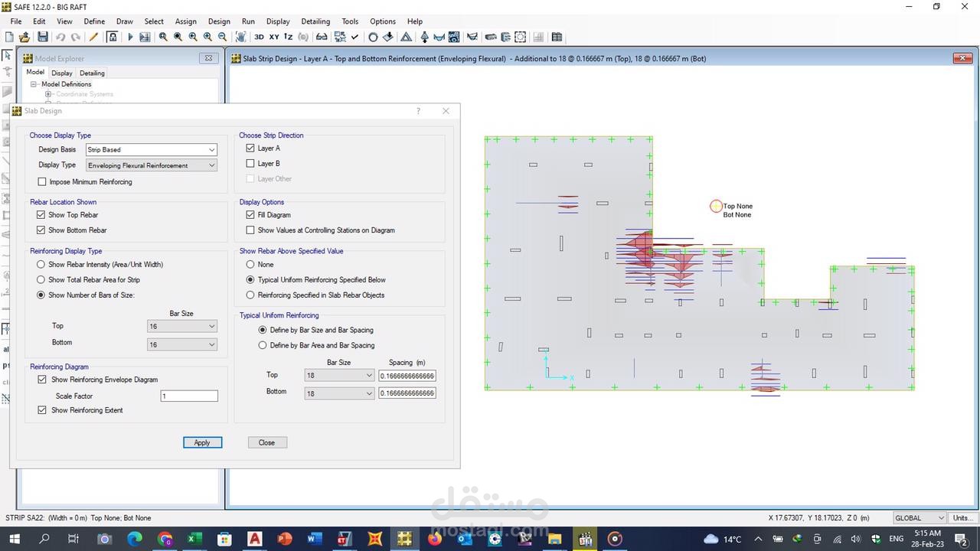Open Typical Uniform Top bar size dropdown
This screenshot has height=551, width=980.
(339, 376)
